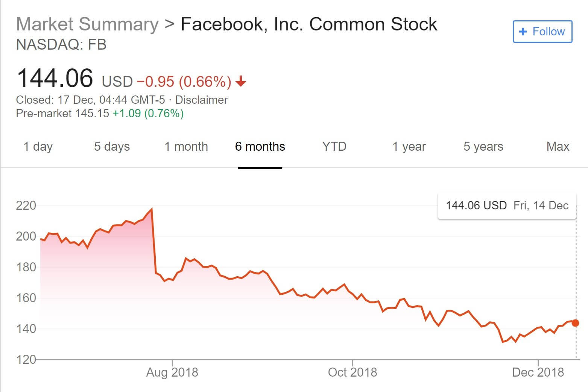588x392 pixels.
Task: Select the 5 years range tab
Action: pyautogui.click(x=483, y=147)
